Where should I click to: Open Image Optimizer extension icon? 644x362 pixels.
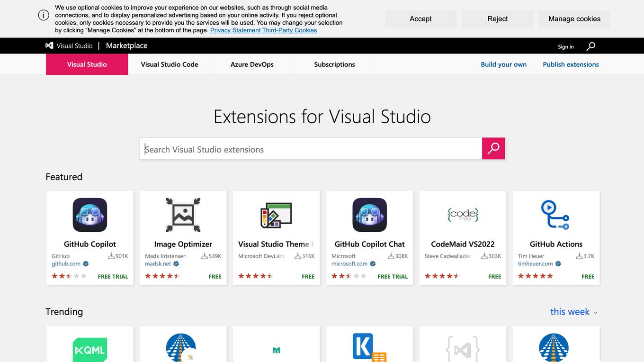pos(183,215)
